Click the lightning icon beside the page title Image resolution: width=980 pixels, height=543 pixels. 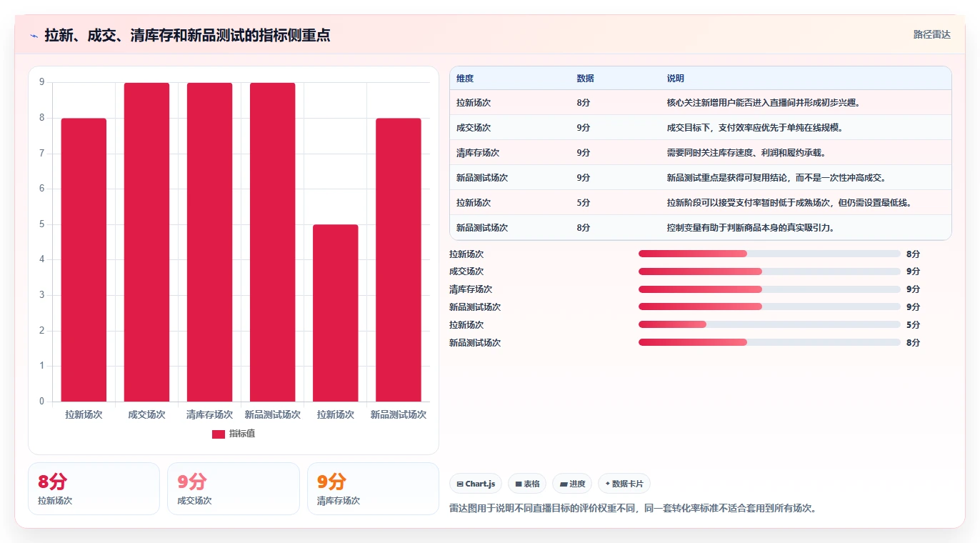[34, 36]
